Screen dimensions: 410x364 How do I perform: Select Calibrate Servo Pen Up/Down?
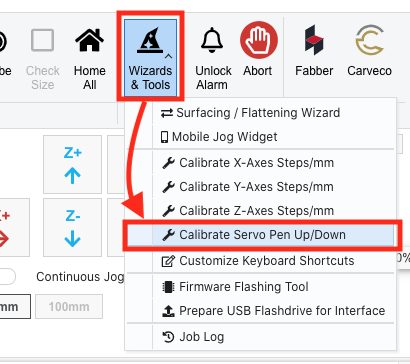pyautogui.click(x=260, y=235)
